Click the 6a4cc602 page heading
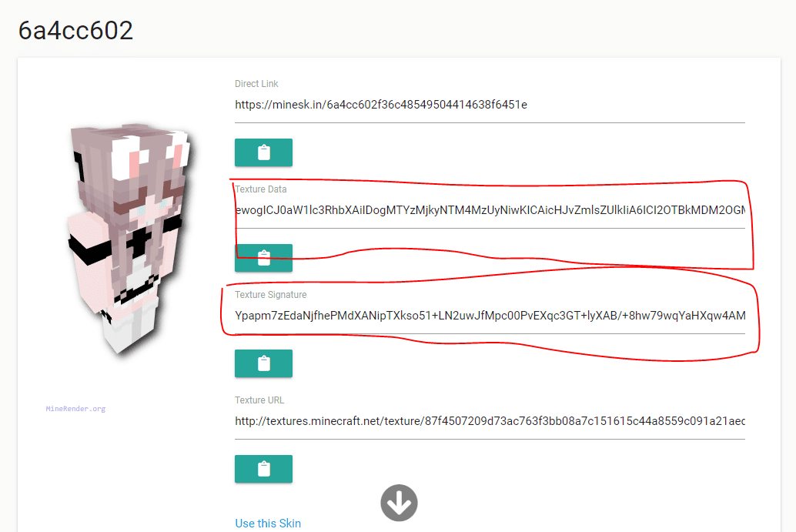 click(x=75, y=31)
